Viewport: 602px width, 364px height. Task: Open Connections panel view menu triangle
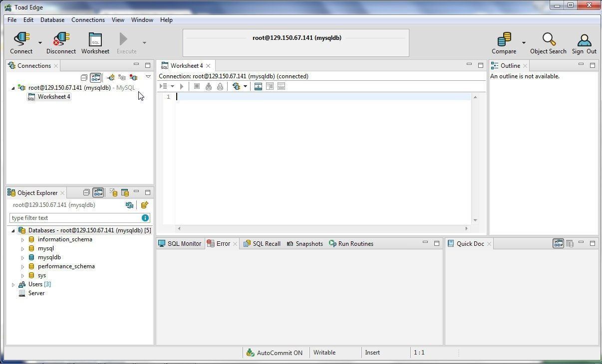148,77
